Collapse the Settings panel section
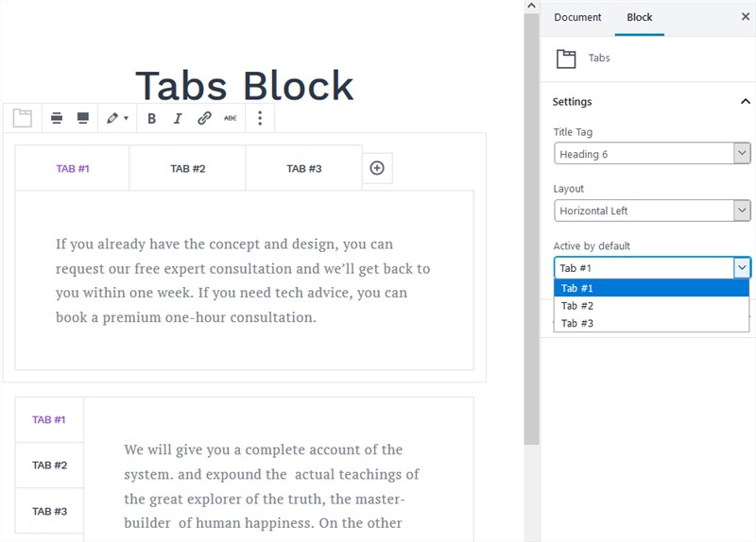The width and height of the screenshot is (756, 542). pyautogui.click(x=745, y=102)
